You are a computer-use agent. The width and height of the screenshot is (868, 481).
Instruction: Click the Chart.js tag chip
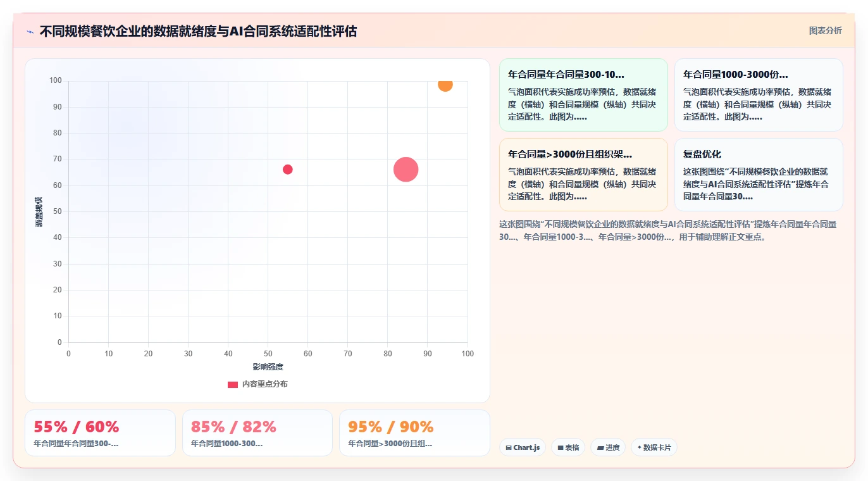tap(523, 447)
